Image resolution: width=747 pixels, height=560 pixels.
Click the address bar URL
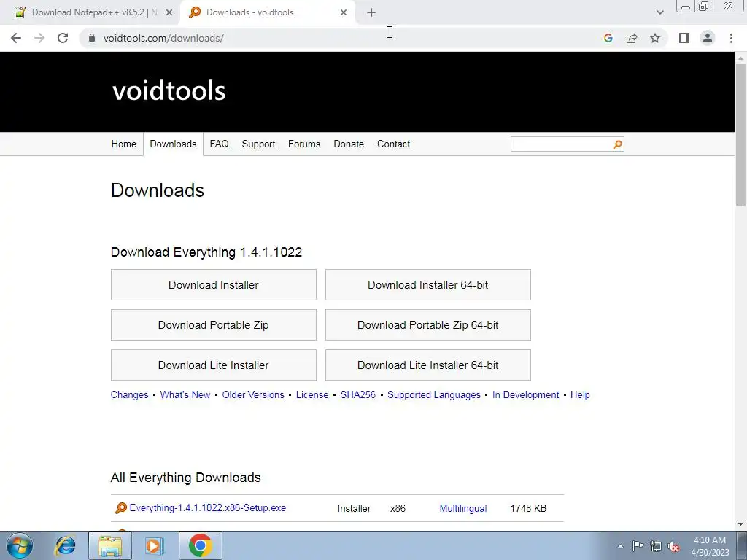(x=163, y=38)
